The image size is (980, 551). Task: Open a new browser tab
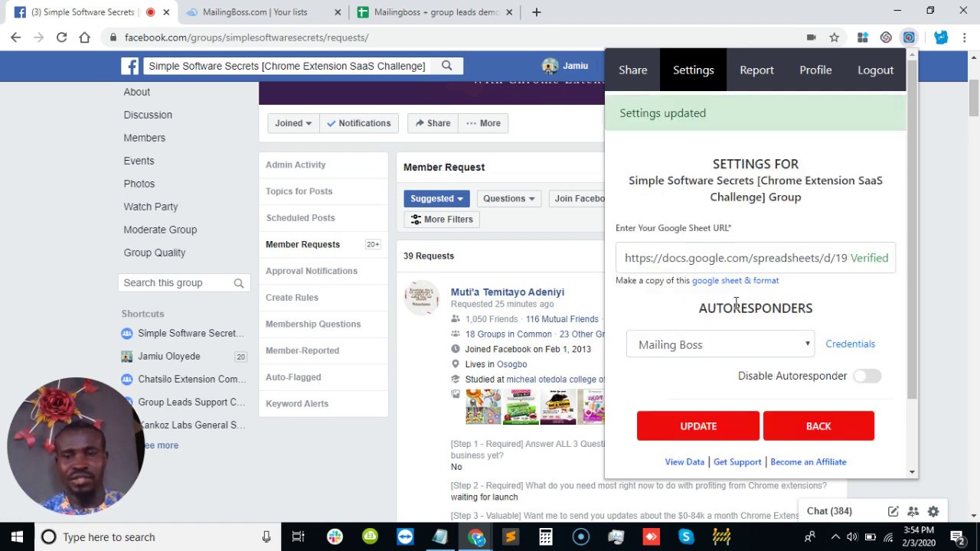[x=537, y=12]
